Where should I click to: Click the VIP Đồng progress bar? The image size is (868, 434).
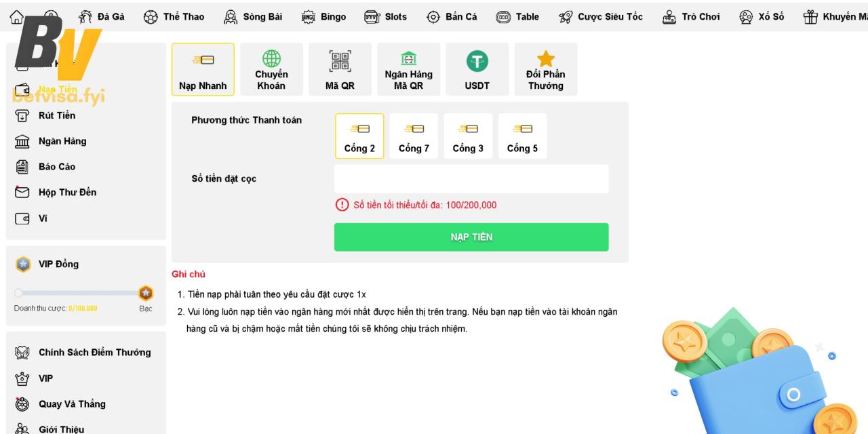tap(78, 293)
